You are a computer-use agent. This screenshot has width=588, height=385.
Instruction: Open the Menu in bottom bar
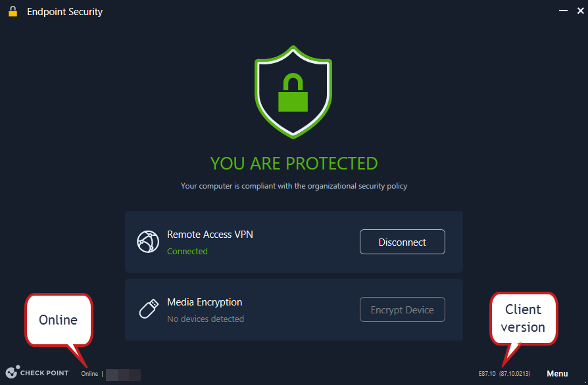pos(557,373)
